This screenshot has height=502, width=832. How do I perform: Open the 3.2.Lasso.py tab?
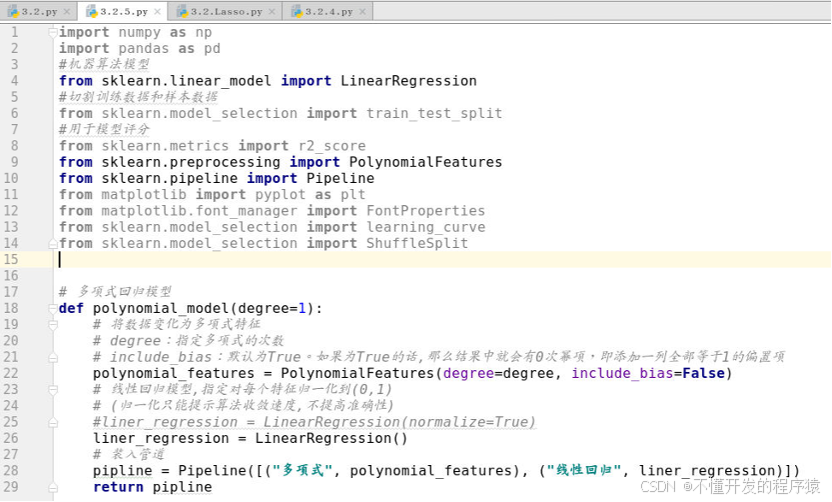pyautogui.click(x=226, y=11)
